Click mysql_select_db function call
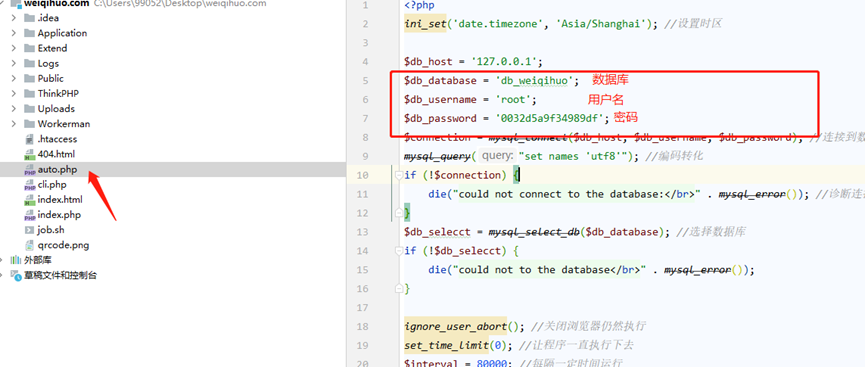This screenshot has width=865, height=367. click(x=533, y=232)
